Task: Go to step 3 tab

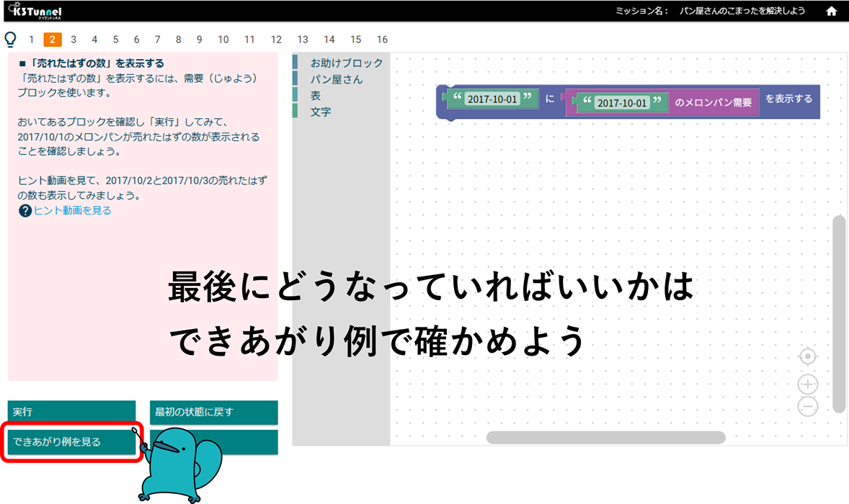Action: point(74,40)
